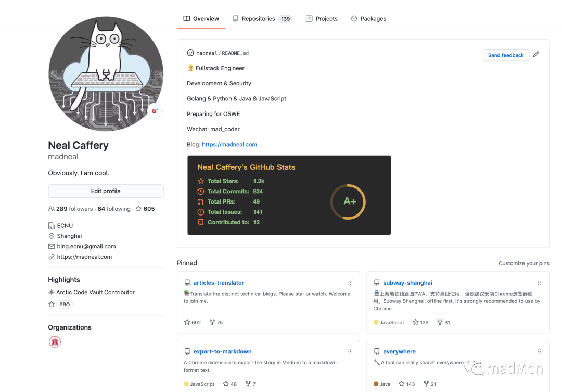Open the sidebar website https://madneal.com link
This screenshot has width=562, height=392.
click(84, 257)
